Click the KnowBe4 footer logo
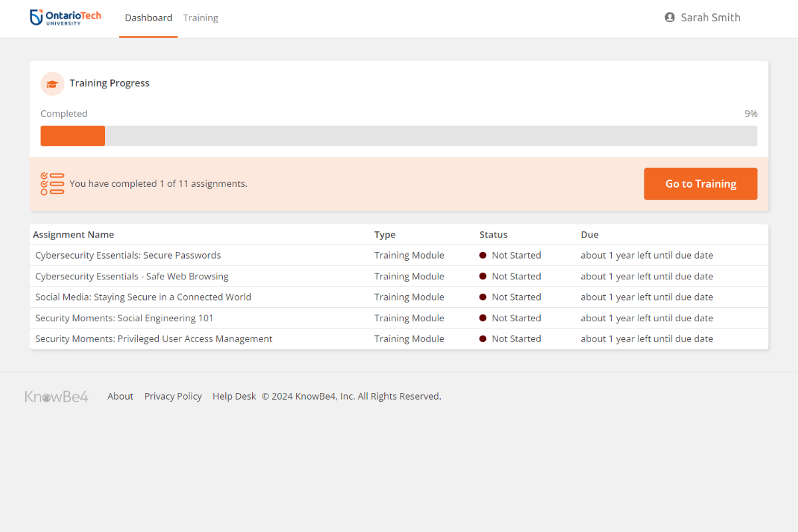Screen dimensions: 798x532 (57, 396)
